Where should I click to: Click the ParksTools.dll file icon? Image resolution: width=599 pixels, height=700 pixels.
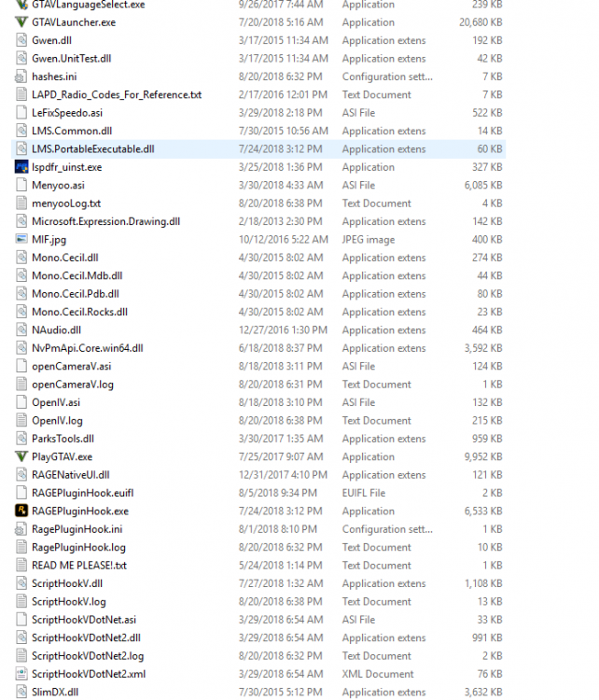(21, 439)
